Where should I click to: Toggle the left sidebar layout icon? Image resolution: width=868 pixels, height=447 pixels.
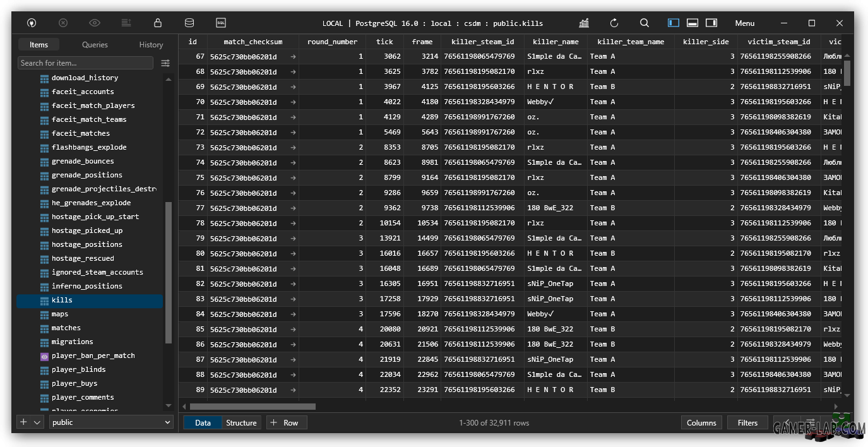pos(674,23)
